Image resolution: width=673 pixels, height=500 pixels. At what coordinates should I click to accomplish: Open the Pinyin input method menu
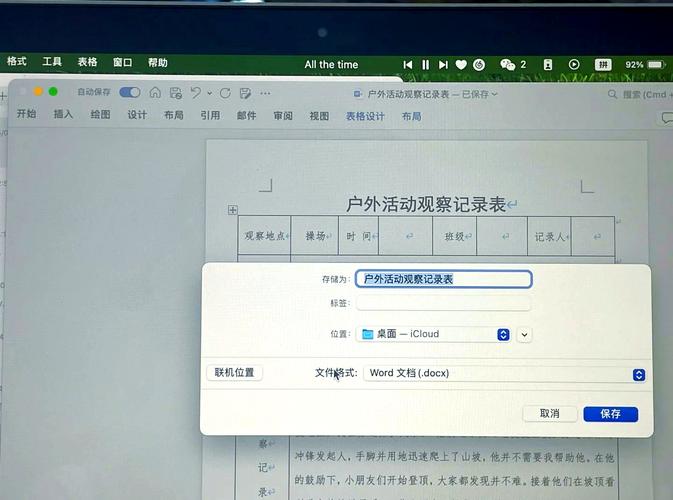coord(603,65)
